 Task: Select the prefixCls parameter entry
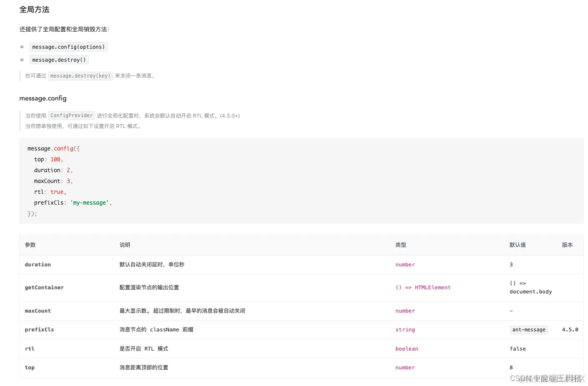point(39,329)
